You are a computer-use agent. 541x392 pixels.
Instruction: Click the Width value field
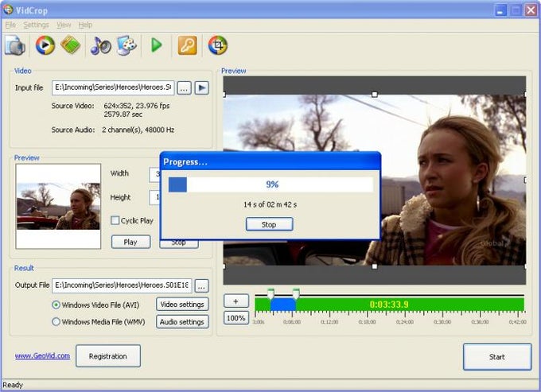pos(154,174)
